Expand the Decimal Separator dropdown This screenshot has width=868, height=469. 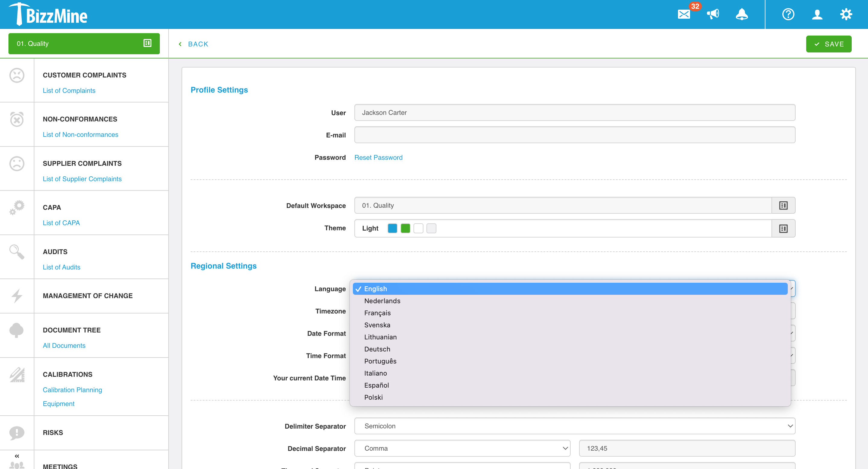[564, 448]
